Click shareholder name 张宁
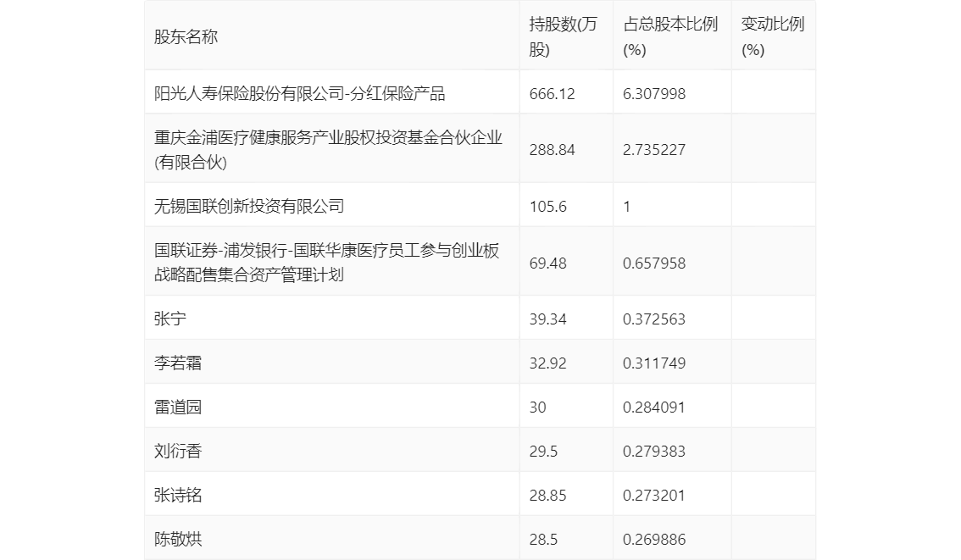The height and width of the screenshot is (560, 961). 169,319
